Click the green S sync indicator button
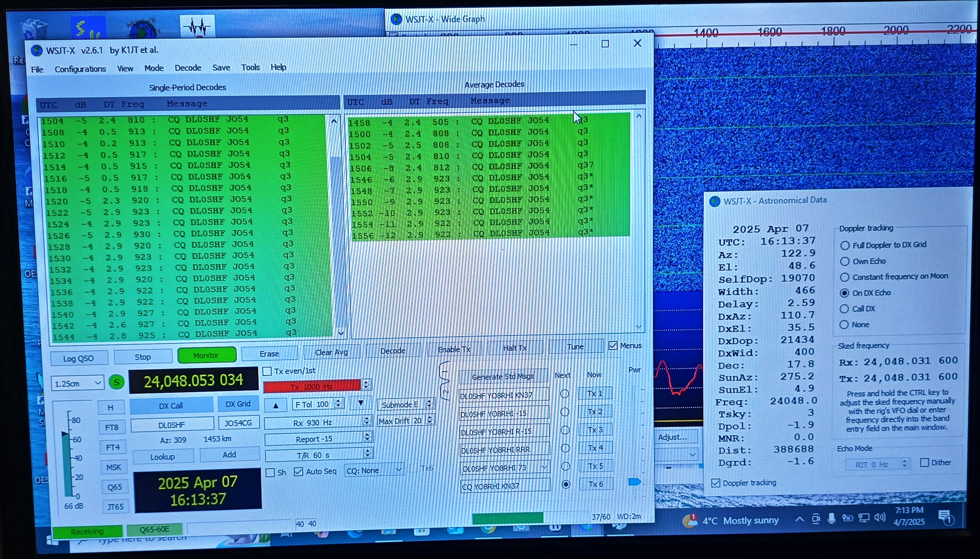The width and height of the screenshot is (980, 559). click(x=117, y=382)
